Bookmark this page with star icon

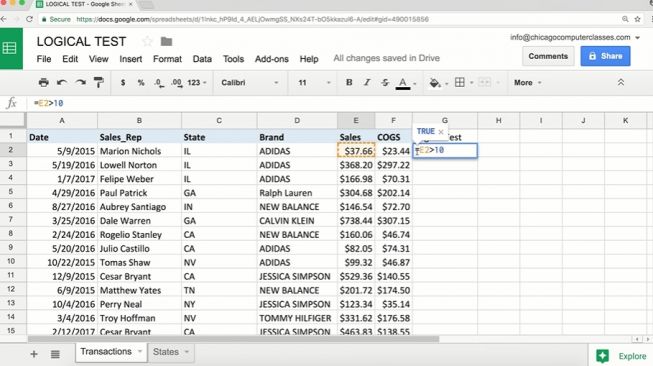pyautogui.click(x=637, y=19)
